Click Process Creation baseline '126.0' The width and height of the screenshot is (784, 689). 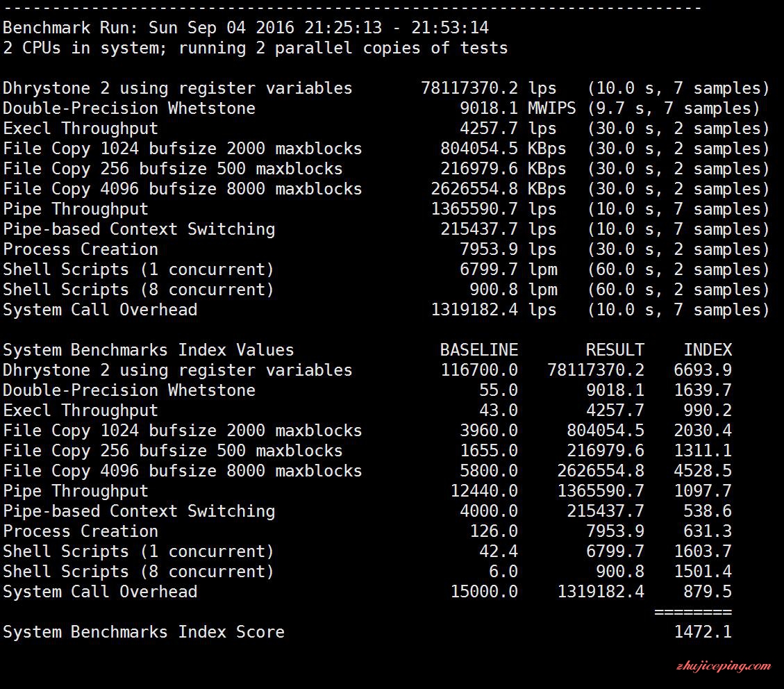(x=494, y=531)
